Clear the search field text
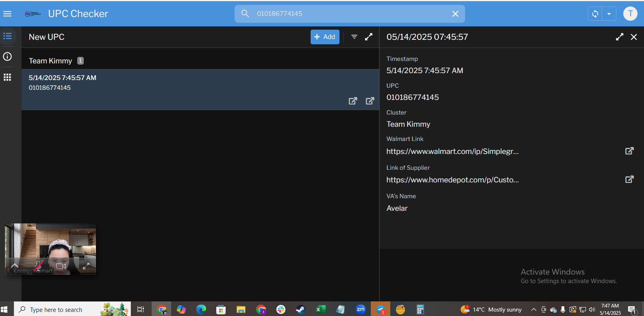 (455, 14)
